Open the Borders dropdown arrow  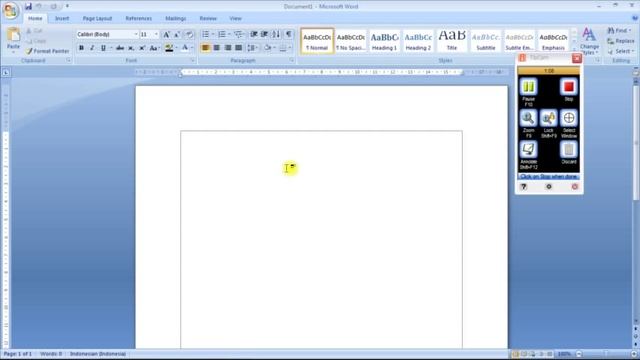290,48
